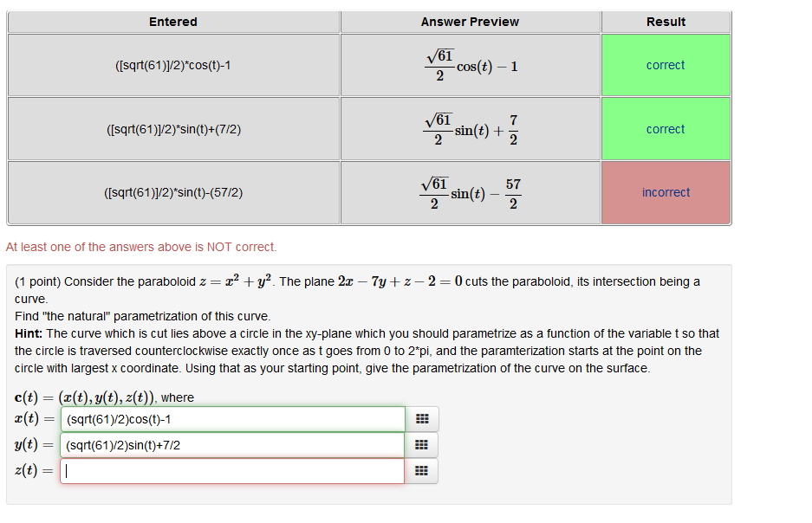Image resolution: width=812 pixels, height=523 pixels.
Task: Select the y(t) answer input field
Action: click(230, 444)
